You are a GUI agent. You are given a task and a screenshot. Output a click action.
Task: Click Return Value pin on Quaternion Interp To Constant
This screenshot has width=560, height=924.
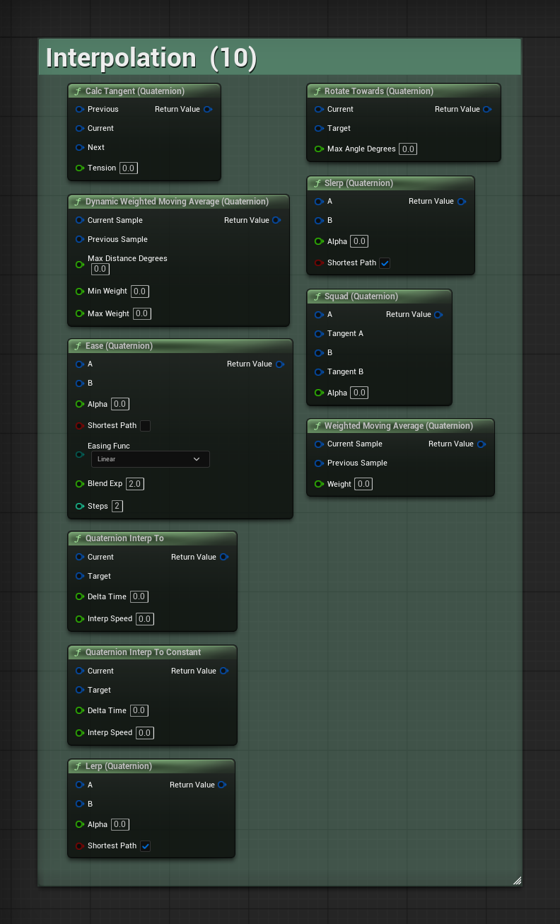pyautogui.click(x=223, y=671)
